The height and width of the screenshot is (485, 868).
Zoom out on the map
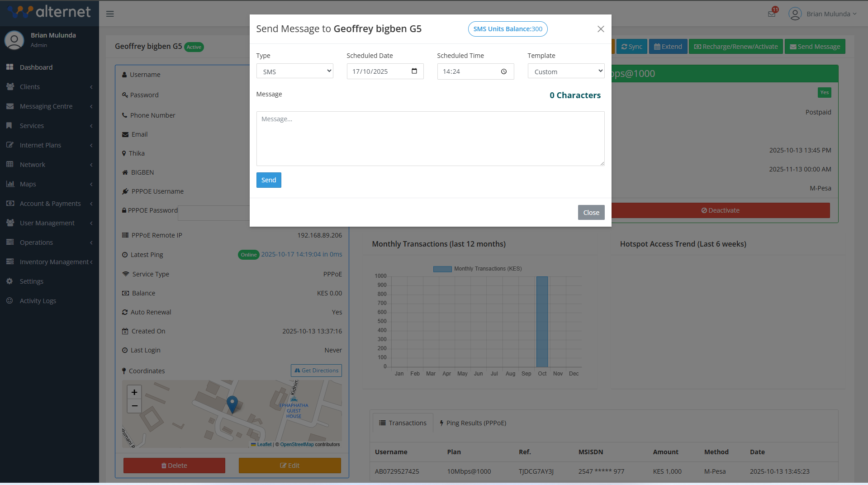[x=134, y=406]
